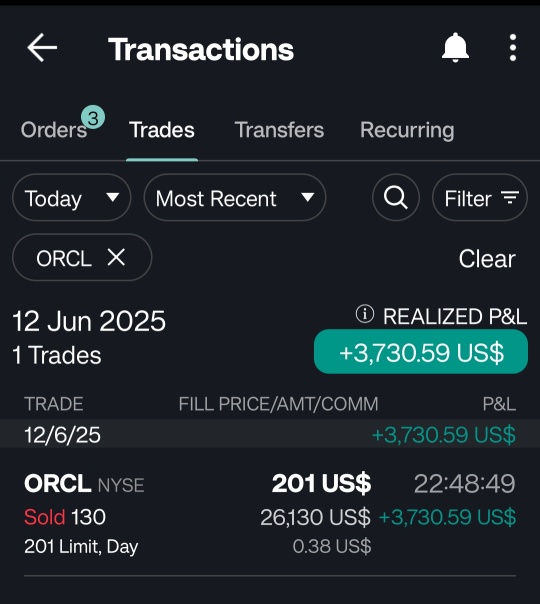Expand the Today date range dropdown

click(72, 198)
